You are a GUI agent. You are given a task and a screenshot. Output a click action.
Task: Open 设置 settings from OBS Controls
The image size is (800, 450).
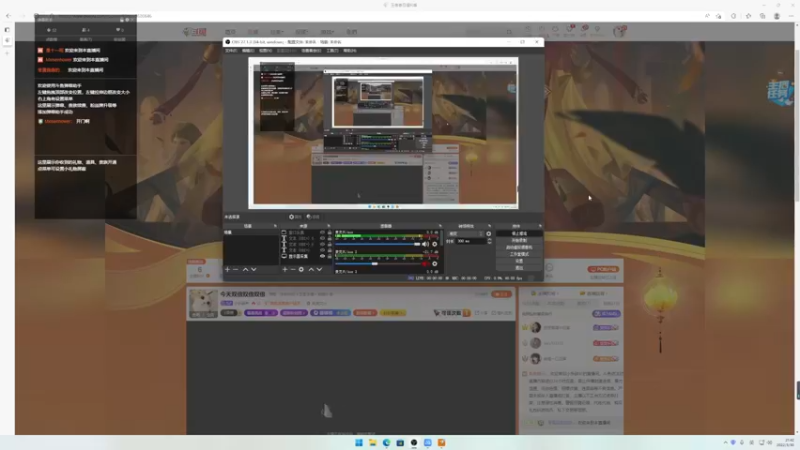point(519,261)
